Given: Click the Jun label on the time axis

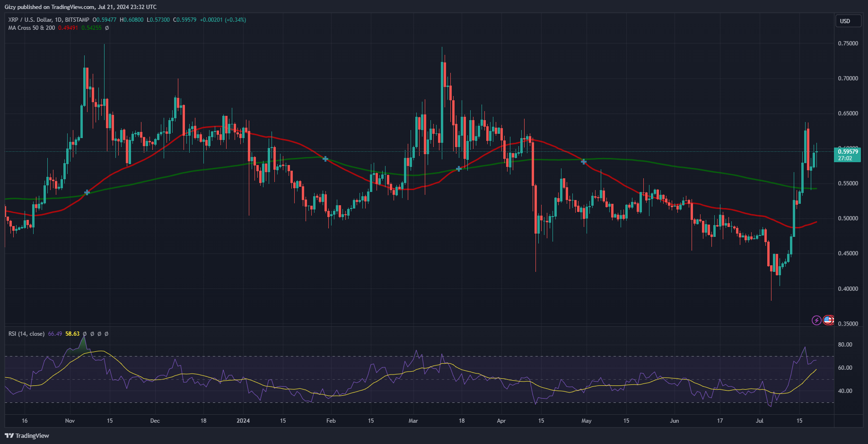Looking at the screenshot, I should click(675, 421).
